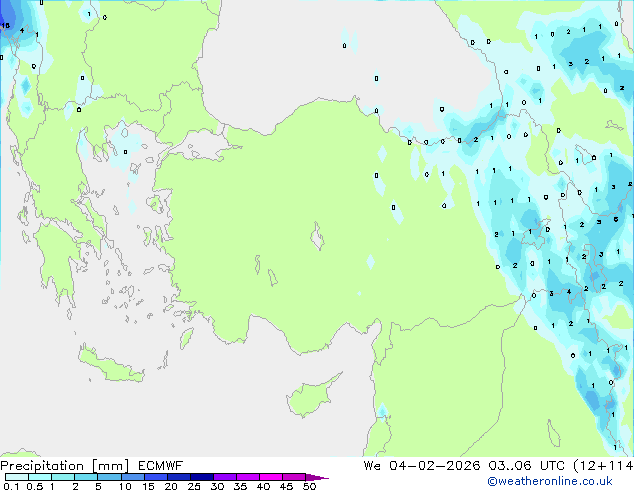
Task: Click the 45–50 mm legend color swatch
Action: (x=294, y=477)
